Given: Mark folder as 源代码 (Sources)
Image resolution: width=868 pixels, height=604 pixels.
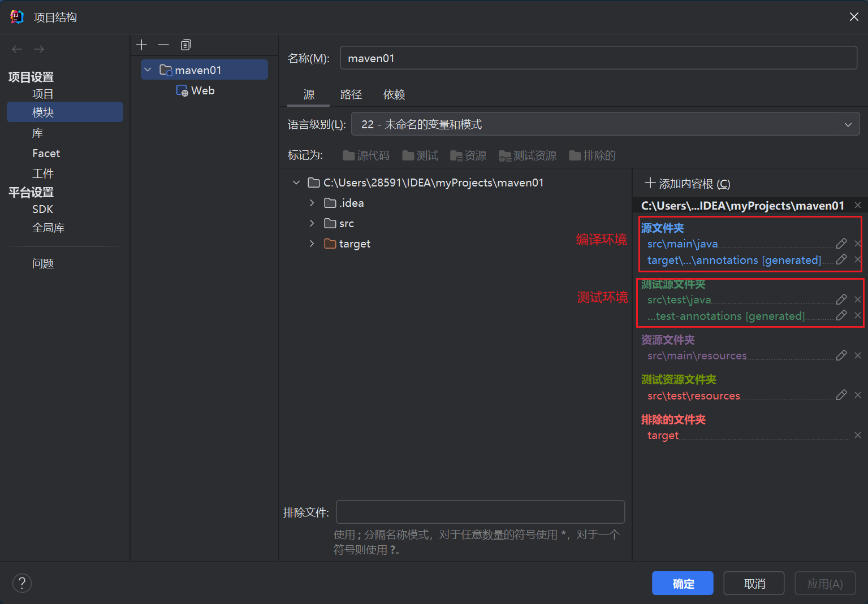Looking at the screenshot, I should pos(366,155).
